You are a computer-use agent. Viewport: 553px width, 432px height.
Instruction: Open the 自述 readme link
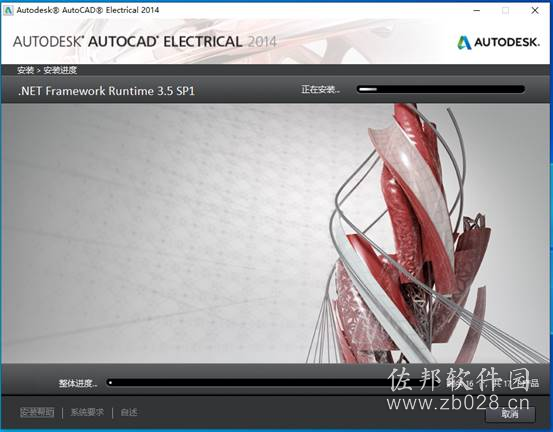point(129,412)
